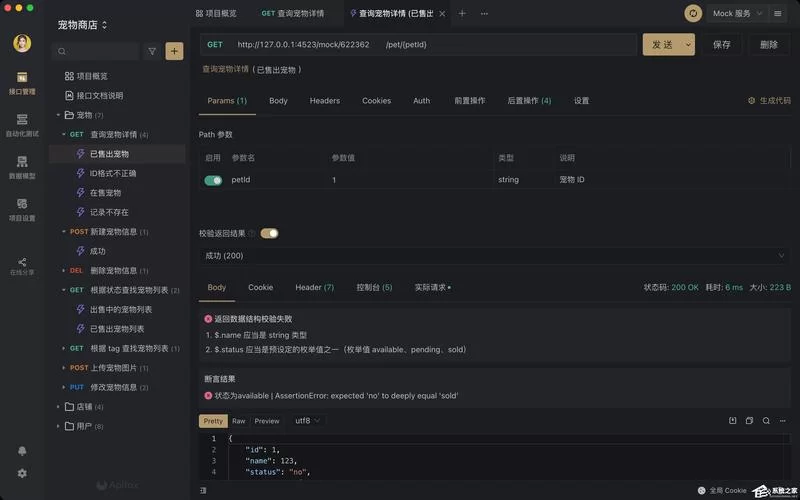The width and height of the screenshot is (800, 500).
Task: Collapse the 宠物 folder
Action: pos(58,115)
